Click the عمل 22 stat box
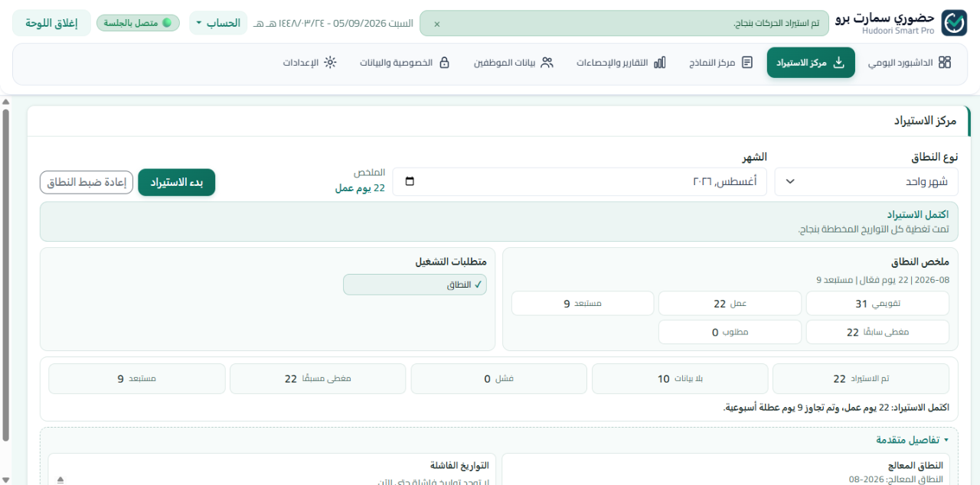This screenshot has width=980, height=485. tap(730, 304)
